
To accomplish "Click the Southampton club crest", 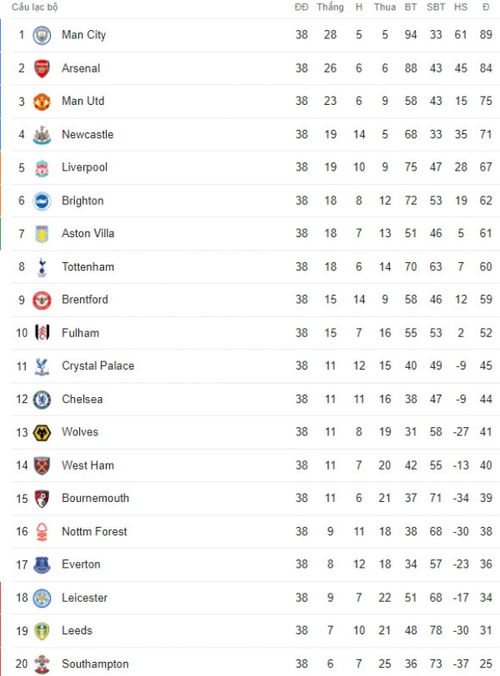I will click(x=42, y=664).
